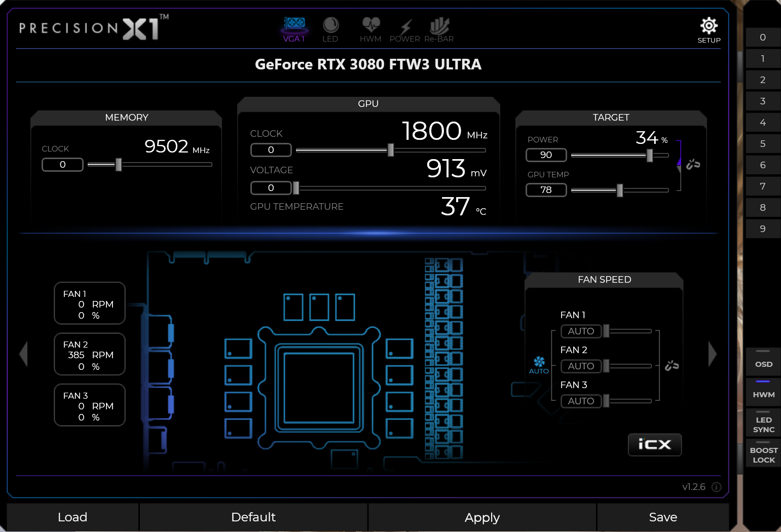Screen dimensions: 781x532
Task: Select profile slot 7
Action: 763,186
